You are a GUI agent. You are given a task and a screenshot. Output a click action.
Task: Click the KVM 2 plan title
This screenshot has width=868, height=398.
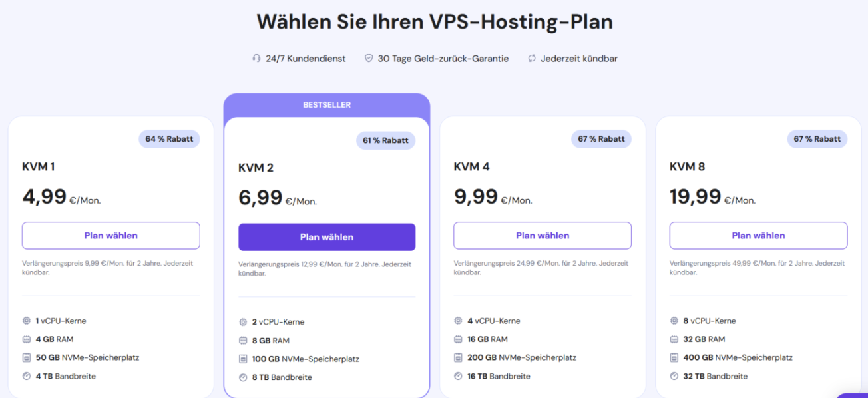(255, 167)
